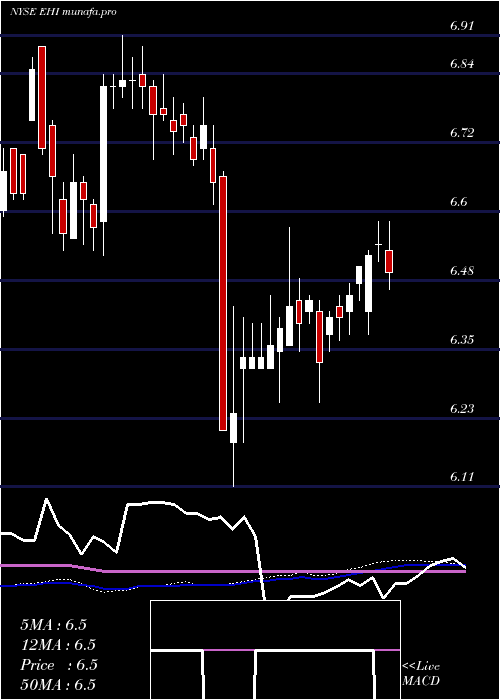The height and width of the screenshot is (700, 500).
Task: Select the 6.72 price axis label
Action: pos(462,133)
